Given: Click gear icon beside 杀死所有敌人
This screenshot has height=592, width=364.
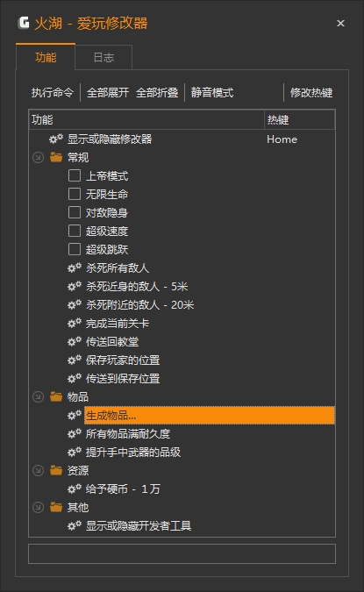Looking at the screenshot, I should click(x=75, y=267).
